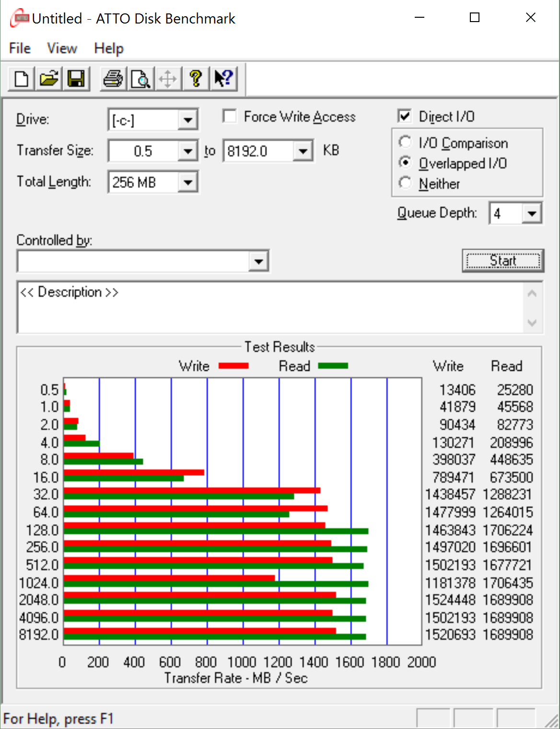The width and height of the screenshot is (560, 729).
Task: Click the yellow question mark About icon
Action: (196, 79)
